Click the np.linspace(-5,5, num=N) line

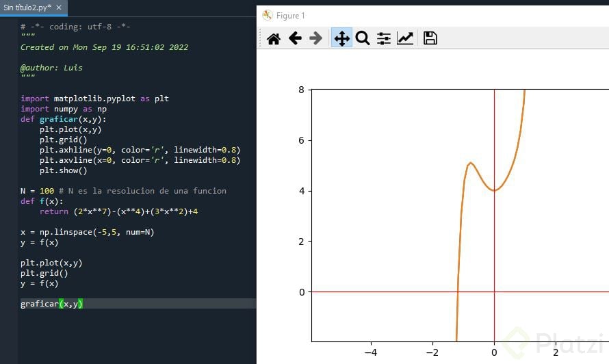88,232
